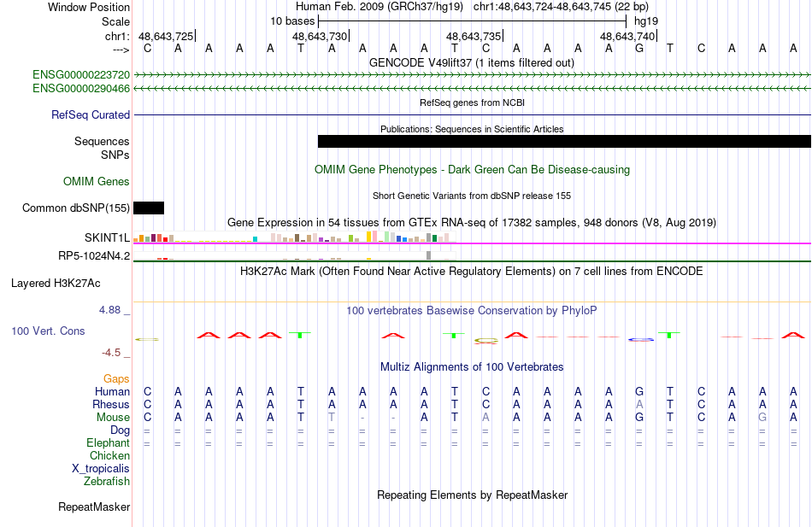This screenshot has height=527, width=812.
Task: Open the OMIM Genes track label
Action: [x=97, y=182]
